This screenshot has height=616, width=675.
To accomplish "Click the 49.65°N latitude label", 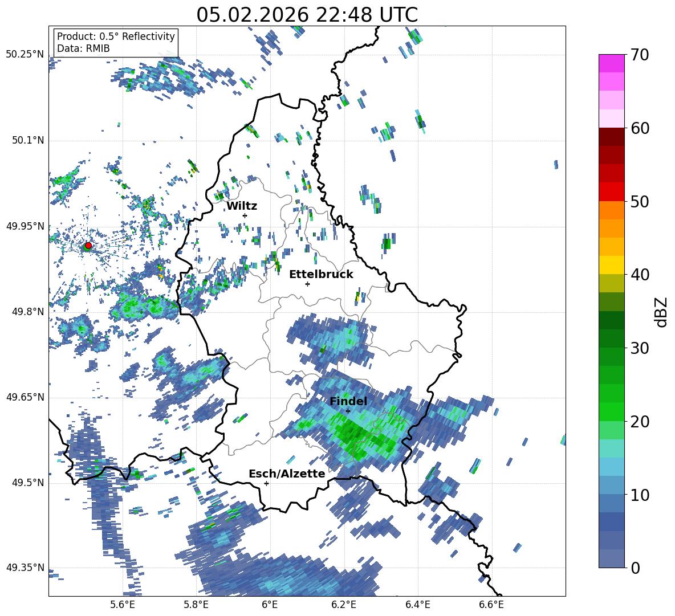I will [25, 397].
